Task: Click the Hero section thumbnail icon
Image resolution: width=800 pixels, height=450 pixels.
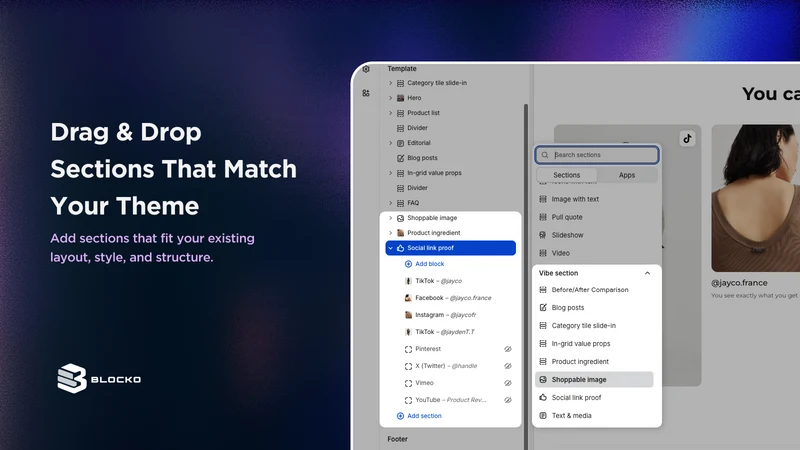Action: pyautogui.click(x=401, y=98)
